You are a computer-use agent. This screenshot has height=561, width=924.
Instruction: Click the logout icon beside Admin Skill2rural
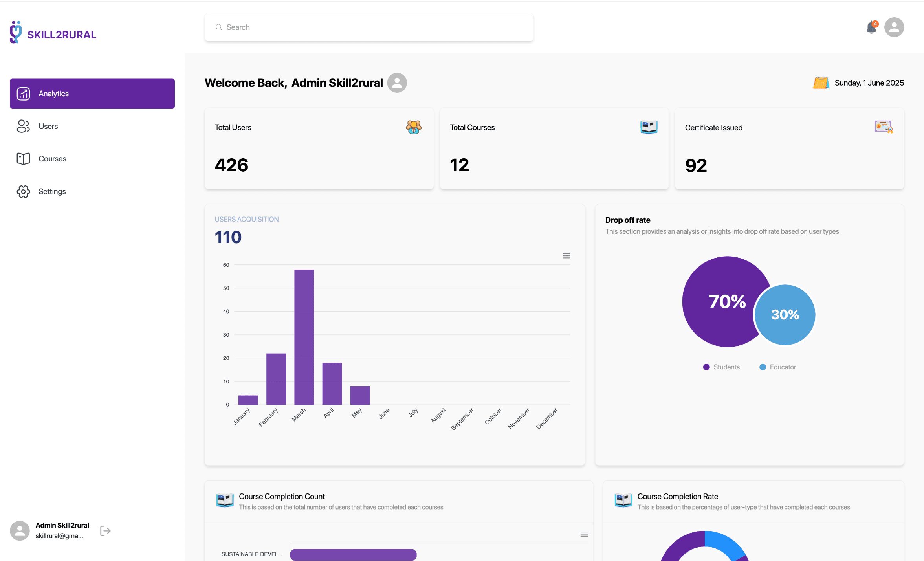105,531
